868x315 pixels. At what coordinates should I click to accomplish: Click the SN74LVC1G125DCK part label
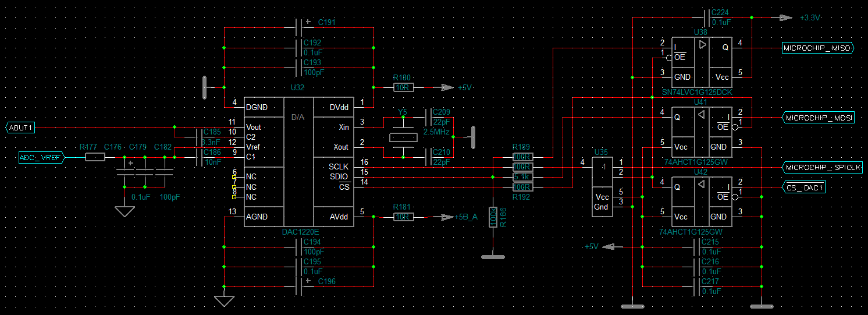pos(697,93)
